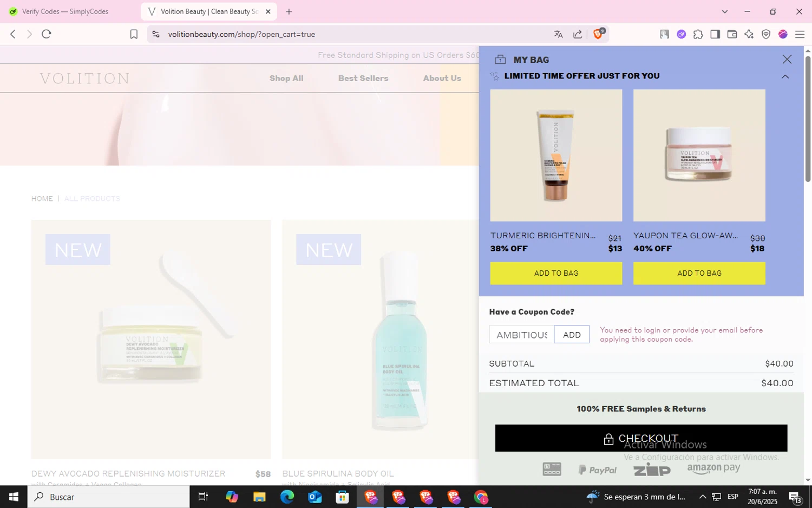Switch to the Verify Codes SimplyCodes tab
Viewport: 812px width, 508px height.
[65, 11]
